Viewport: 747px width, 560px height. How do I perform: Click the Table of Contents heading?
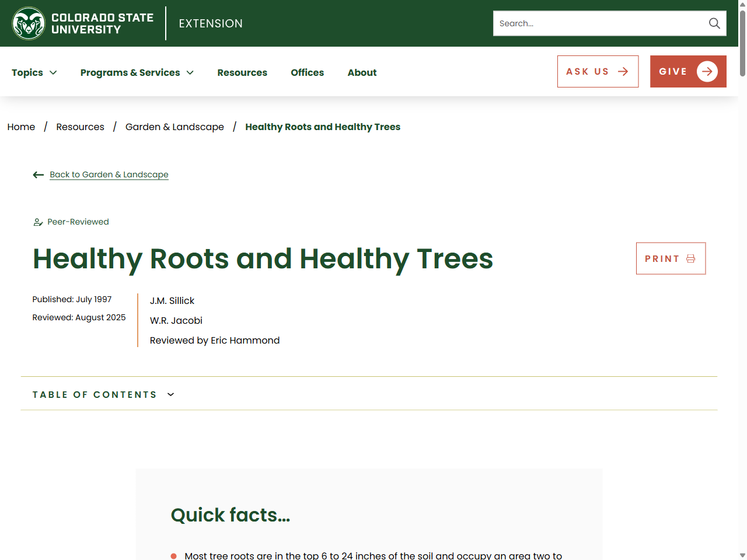pos(95,395)
